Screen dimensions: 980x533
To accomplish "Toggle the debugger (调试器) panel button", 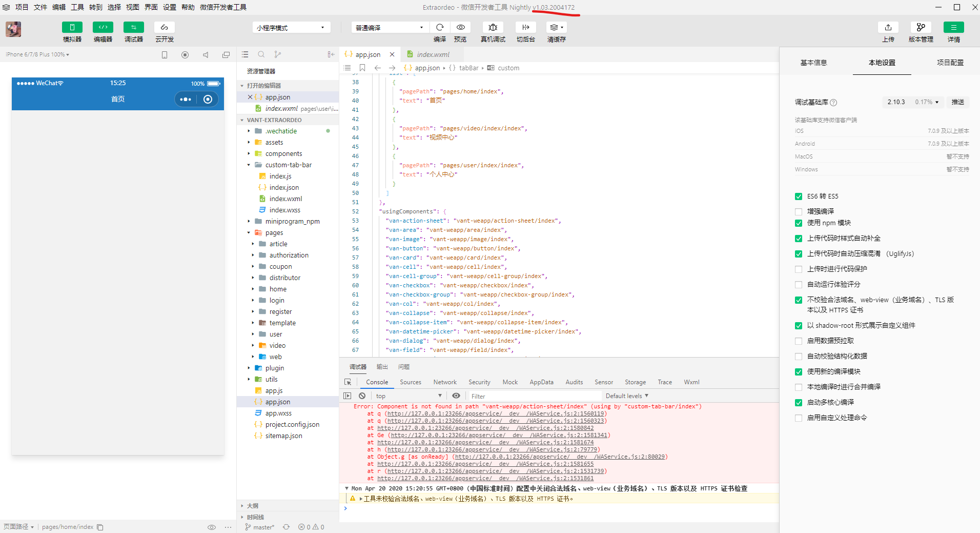I will point(134,27).
